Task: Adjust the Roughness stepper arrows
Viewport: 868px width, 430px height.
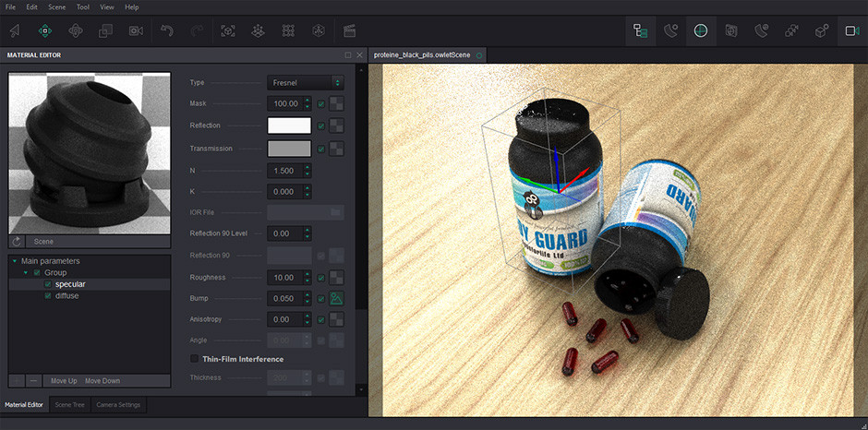Action: [307, 277]
